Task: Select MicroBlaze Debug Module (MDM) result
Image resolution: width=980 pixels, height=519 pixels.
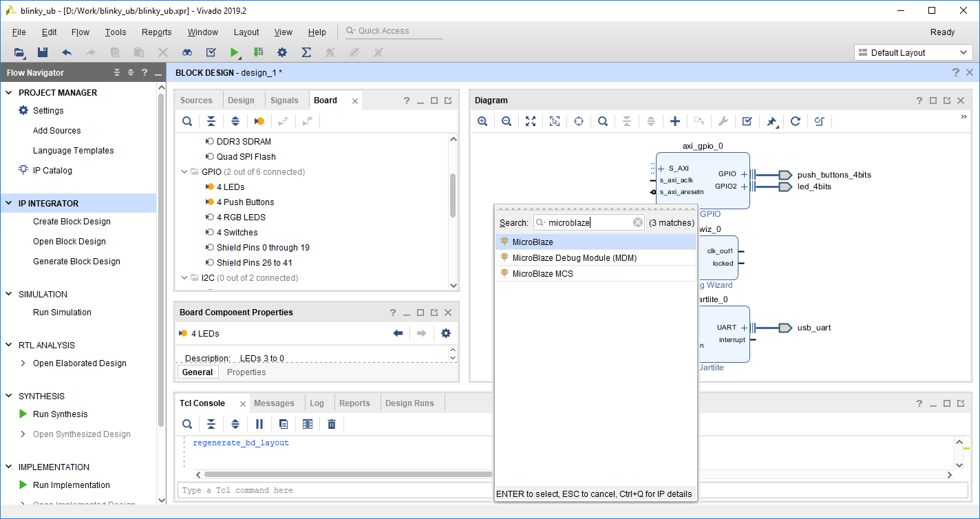Action: pyautogui.click(x=596, y=258)
